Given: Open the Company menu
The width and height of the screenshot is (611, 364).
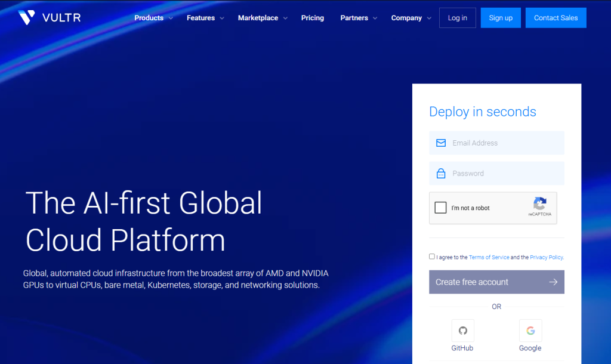Looking at the screenshot, I should pos(406,18).
